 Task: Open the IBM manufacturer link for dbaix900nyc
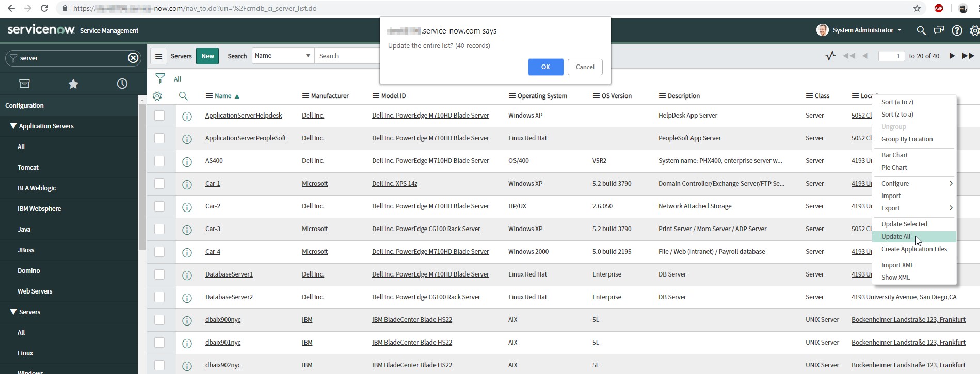coord(307,319)
